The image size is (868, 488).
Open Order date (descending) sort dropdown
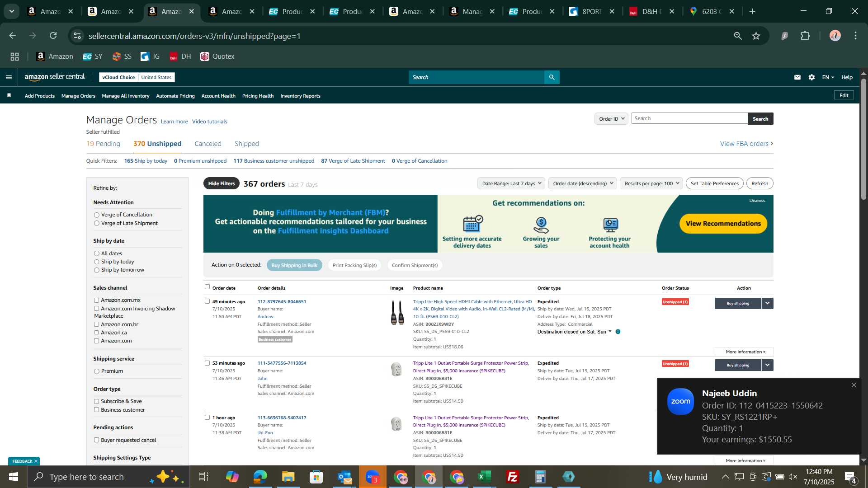[x=582, y=183]
